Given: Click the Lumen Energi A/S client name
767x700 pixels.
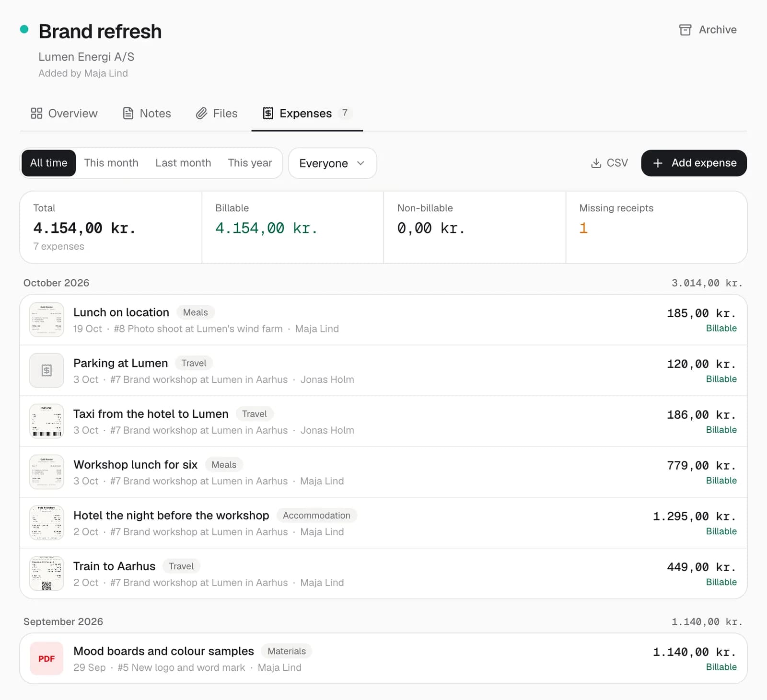Looking at the screenshot, I should tap(86, 57).
